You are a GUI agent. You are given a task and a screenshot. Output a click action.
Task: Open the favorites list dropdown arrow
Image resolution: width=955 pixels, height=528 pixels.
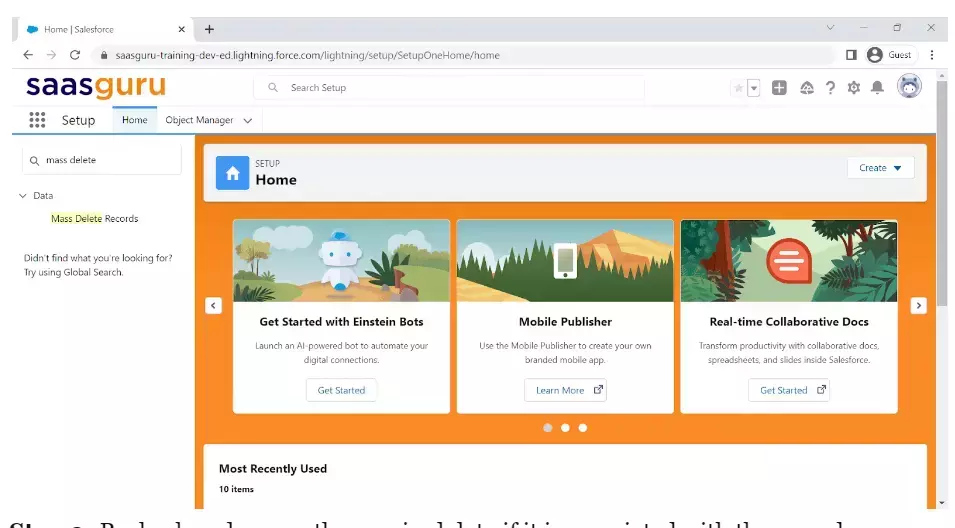pos(753,88)
